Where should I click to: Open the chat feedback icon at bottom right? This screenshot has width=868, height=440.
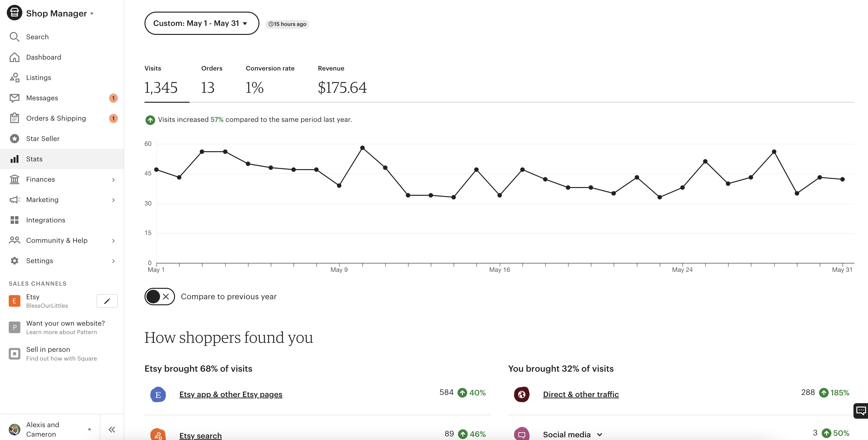[861, 410]
